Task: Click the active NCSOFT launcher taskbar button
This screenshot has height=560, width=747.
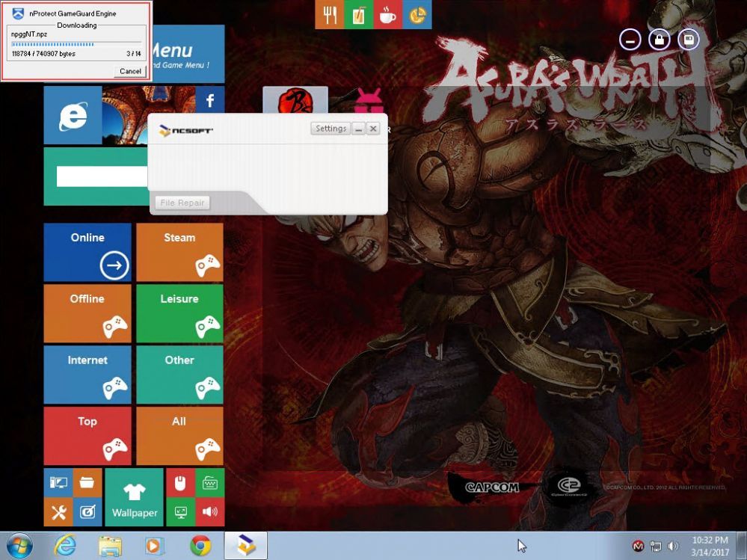Action: click(246, 546)
